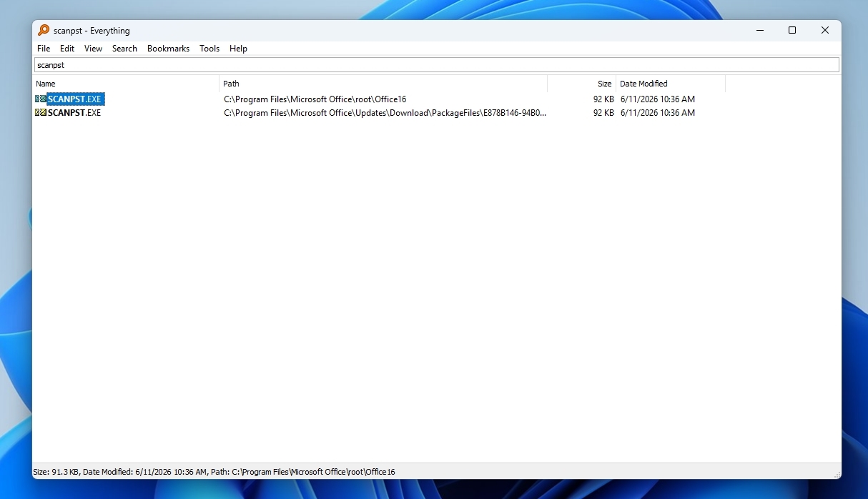Open the Bookmarks menu
868x499 pixels.
pos(168,49)
